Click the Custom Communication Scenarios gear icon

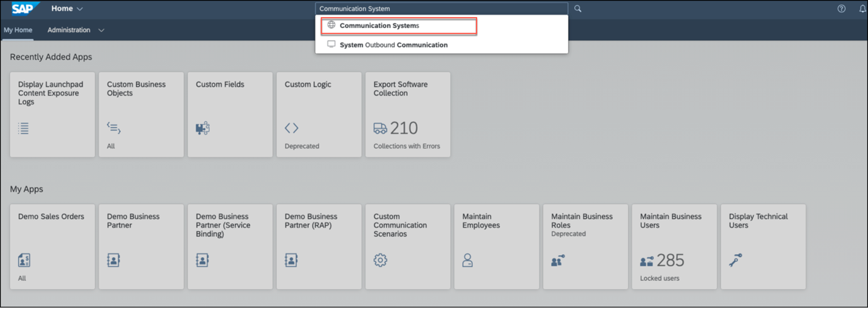pos(380,260)
